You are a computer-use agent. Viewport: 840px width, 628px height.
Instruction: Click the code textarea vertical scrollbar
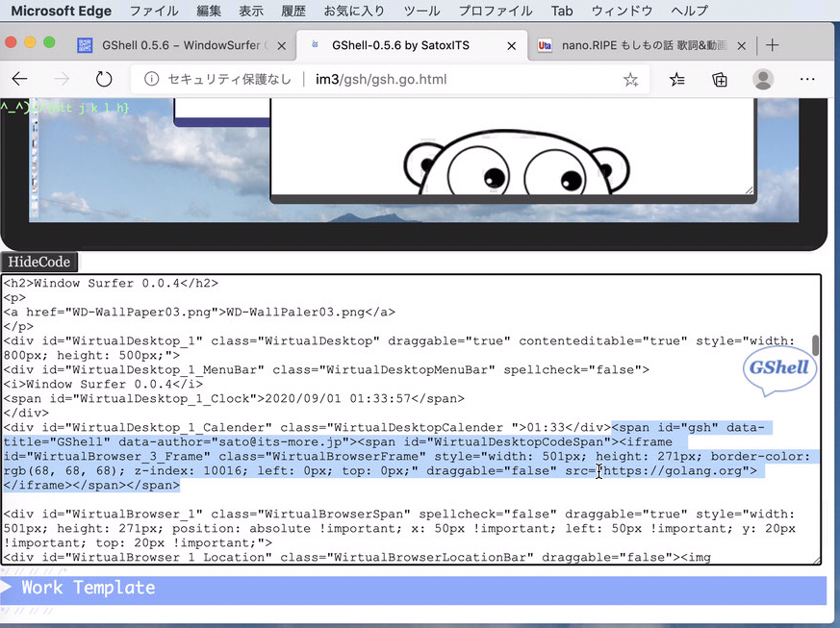coord(816,345)
